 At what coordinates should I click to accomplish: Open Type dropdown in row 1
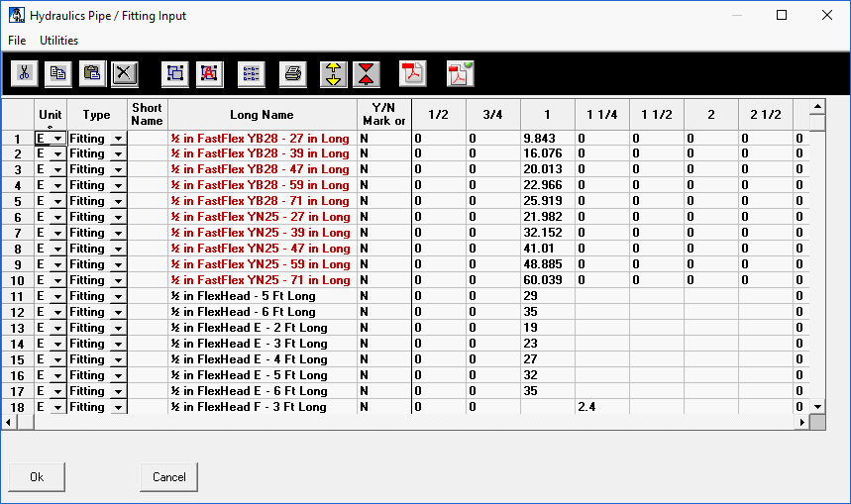point(118,139)
